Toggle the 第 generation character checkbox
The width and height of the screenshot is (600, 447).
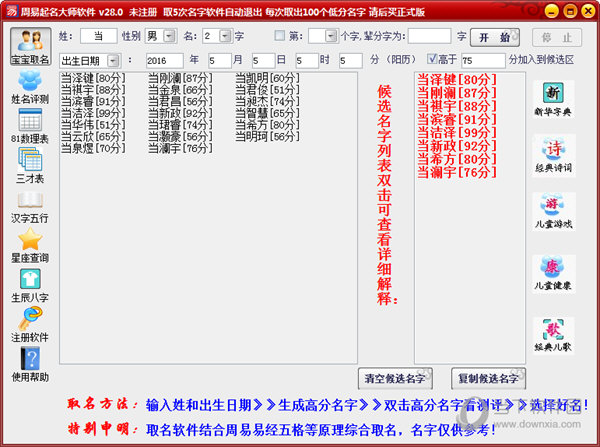280,36
